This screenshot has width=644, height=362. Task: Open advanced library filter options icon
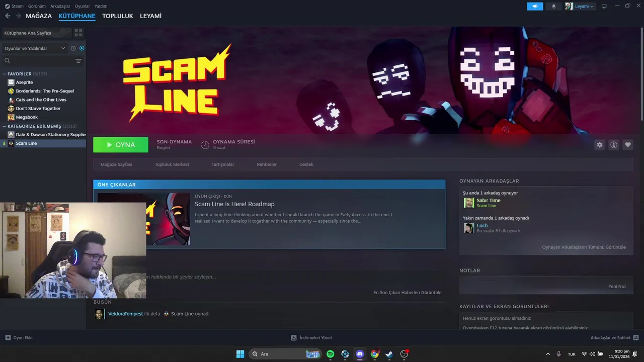click(78, 61)
